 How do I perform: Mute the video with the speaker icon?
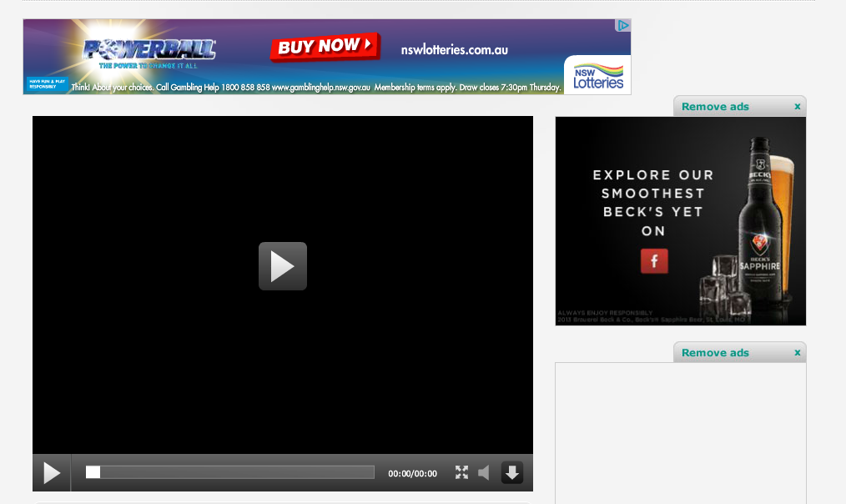click(484, 473)
